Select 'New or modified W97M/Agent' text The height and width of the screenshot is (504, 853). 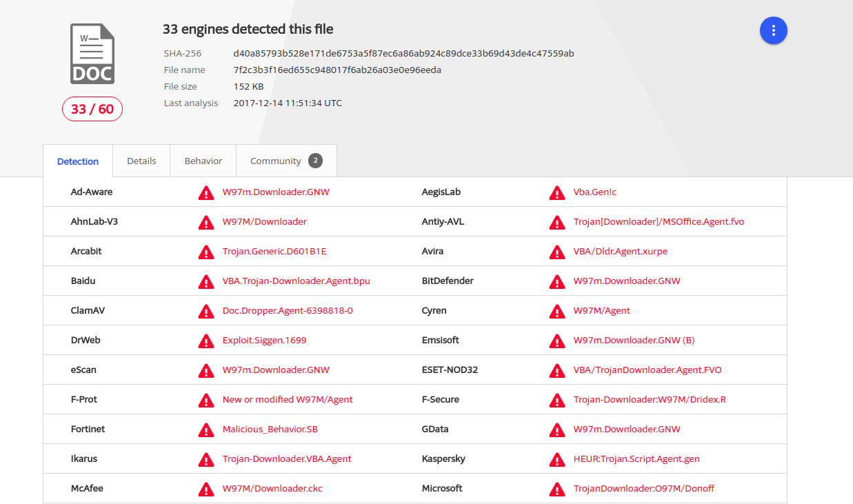click(288, 399)
